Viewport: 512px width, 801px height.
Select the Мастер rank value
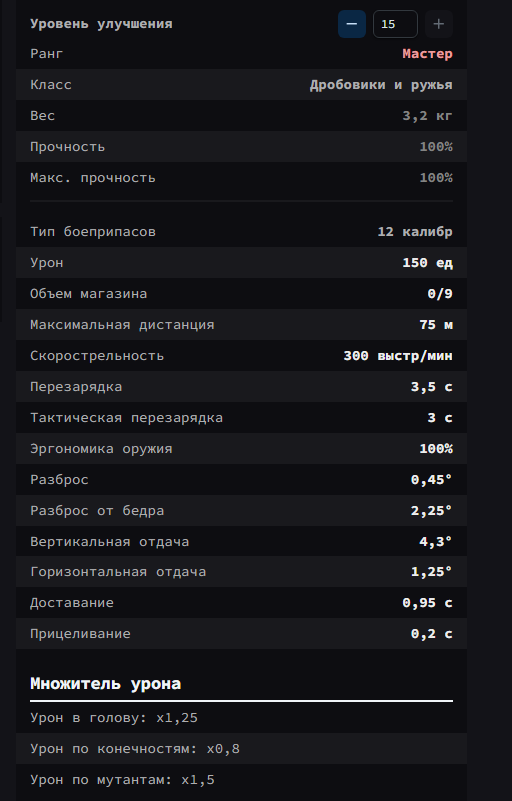click(427, 54)
